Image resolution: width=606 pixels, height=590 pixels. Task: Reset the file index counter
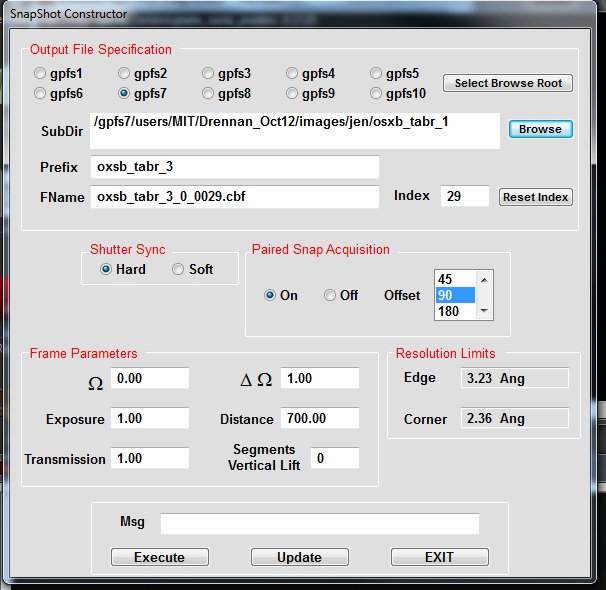[x=535, y=197]
